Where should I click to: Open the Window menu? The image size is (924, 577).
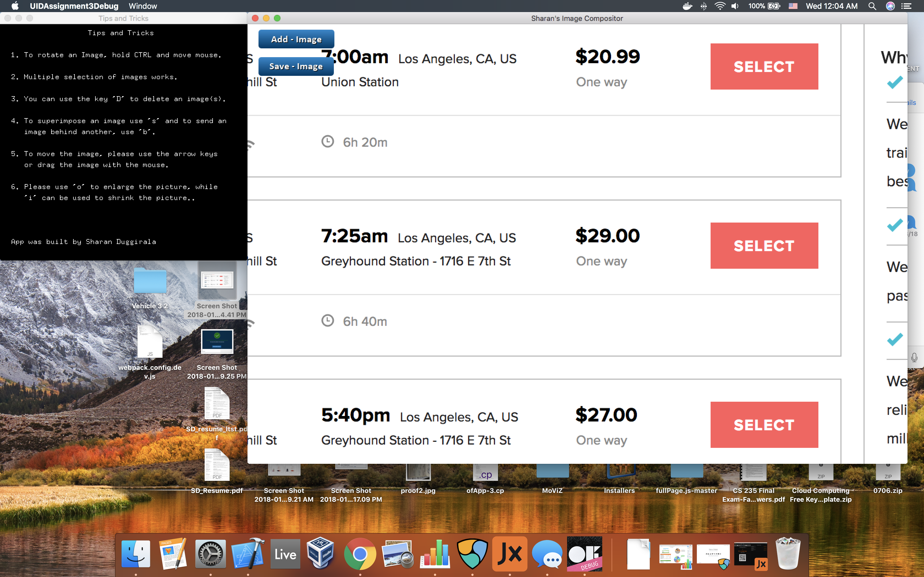(142, 6)
